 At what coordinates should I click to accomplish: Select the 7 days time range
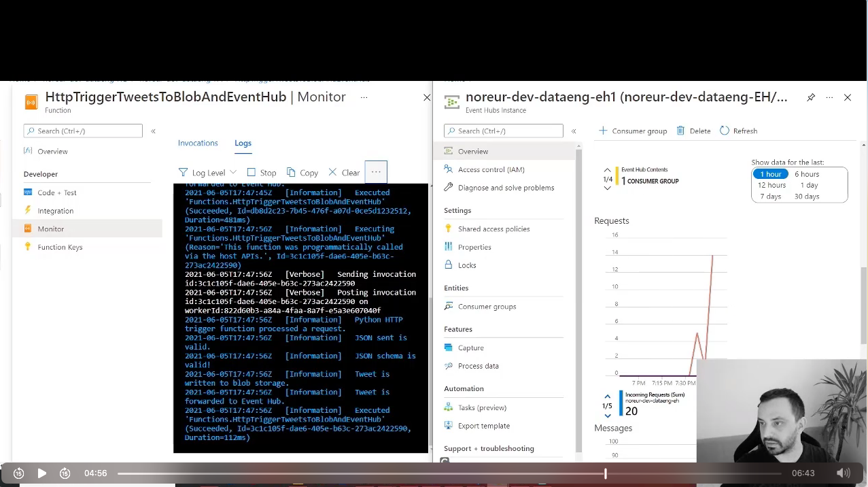click(770, 197)
